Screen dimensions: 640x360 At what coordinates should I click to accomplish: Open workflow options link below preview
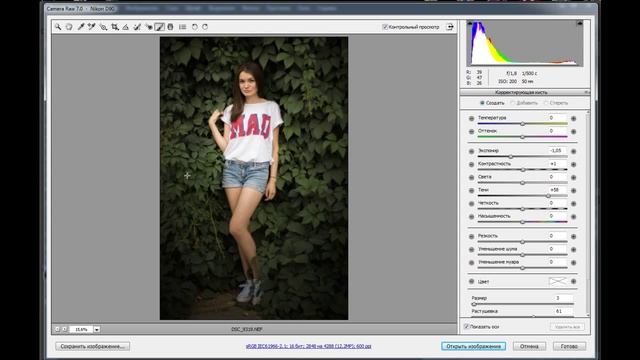[x=309, y=346]
